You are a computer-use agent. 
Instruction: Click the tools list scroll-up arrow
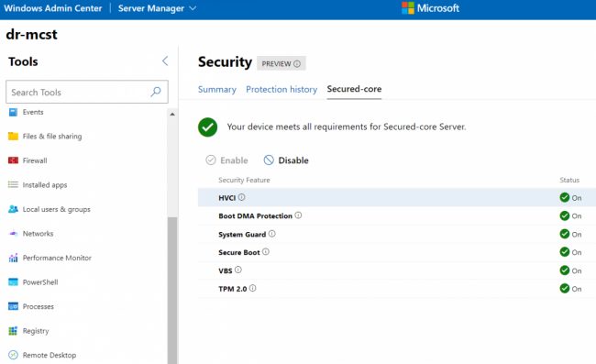[172, 114]
